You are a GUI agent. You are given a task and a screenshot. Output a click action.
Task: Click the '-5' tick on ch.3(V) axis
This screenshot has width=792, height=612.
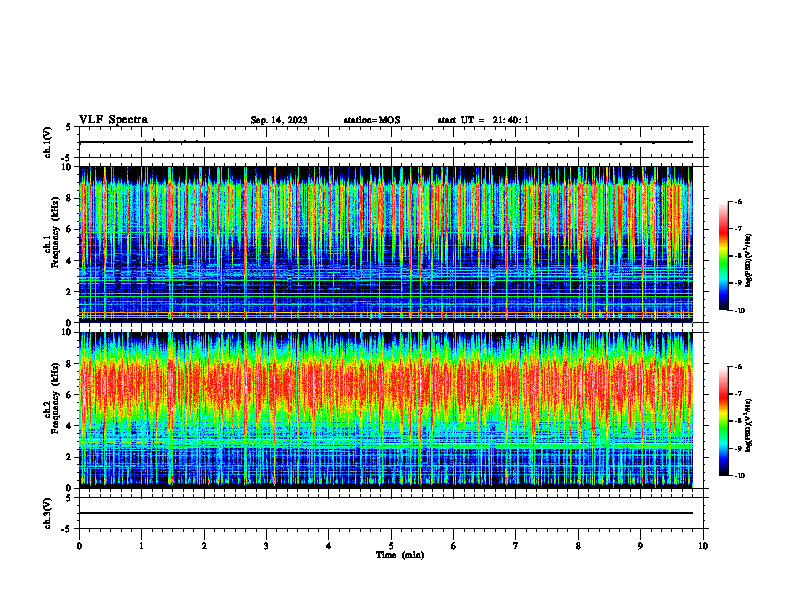(x=66, y=529)
